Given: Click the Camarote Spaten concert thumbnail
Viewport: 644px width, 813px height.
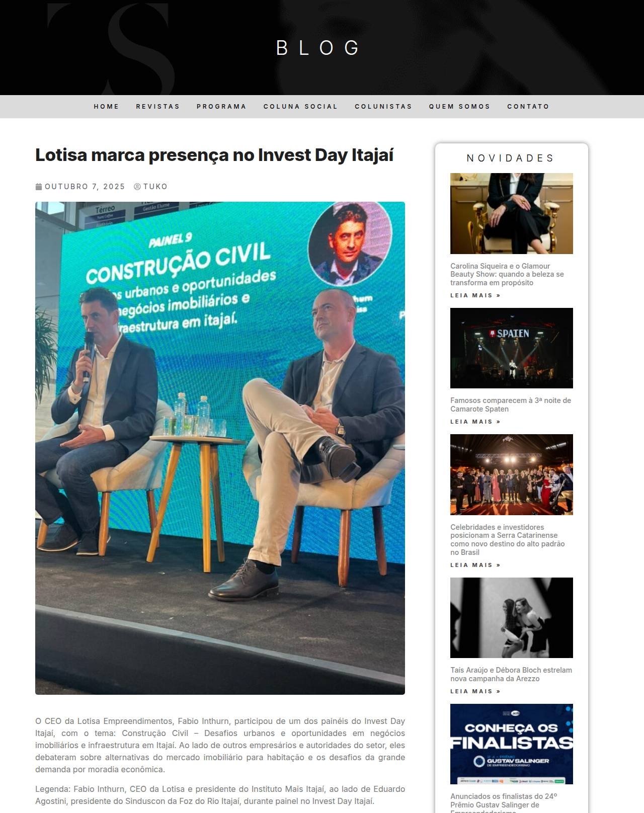Looking at the screenshot, I should (511, 348).
